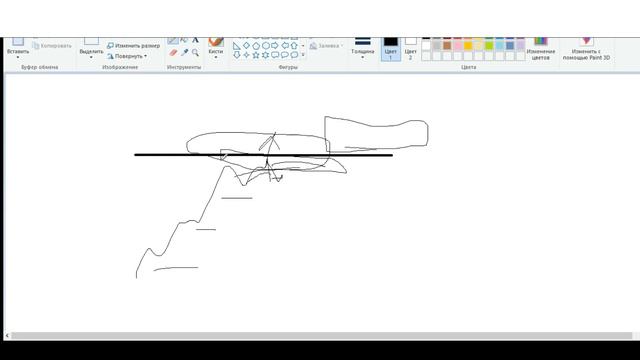Choose the cloud callout shape

[x=294, y=55]
